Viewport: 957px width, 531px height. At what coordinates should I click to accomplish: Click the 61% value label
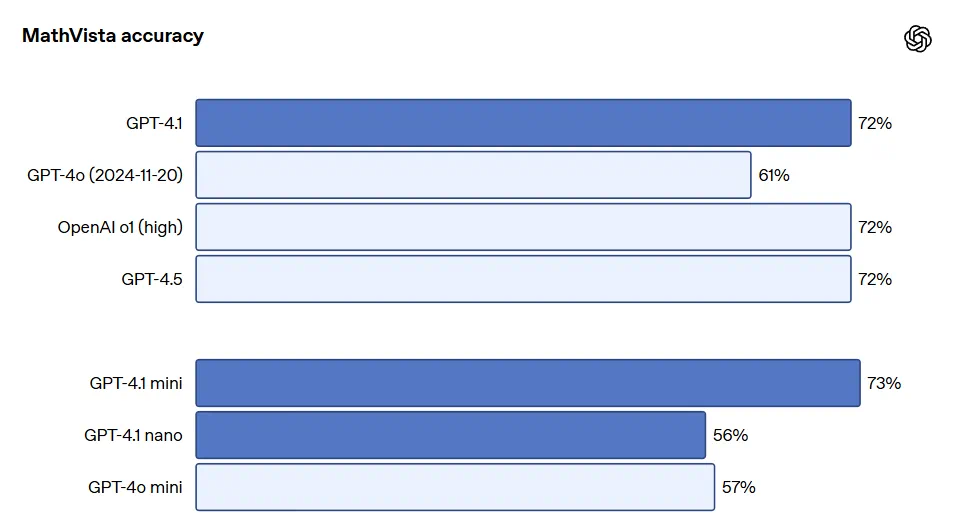click(x=774, y=175)
